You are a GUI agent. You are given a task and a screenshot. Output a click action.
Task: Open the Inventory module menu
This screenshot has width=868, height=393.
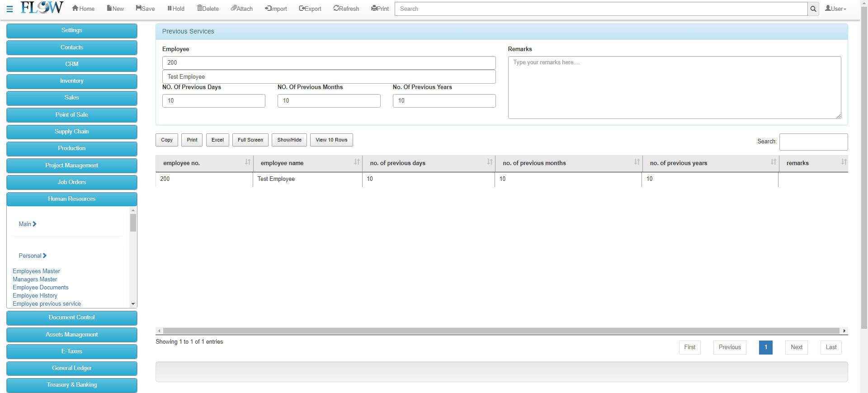click(72, 81)
